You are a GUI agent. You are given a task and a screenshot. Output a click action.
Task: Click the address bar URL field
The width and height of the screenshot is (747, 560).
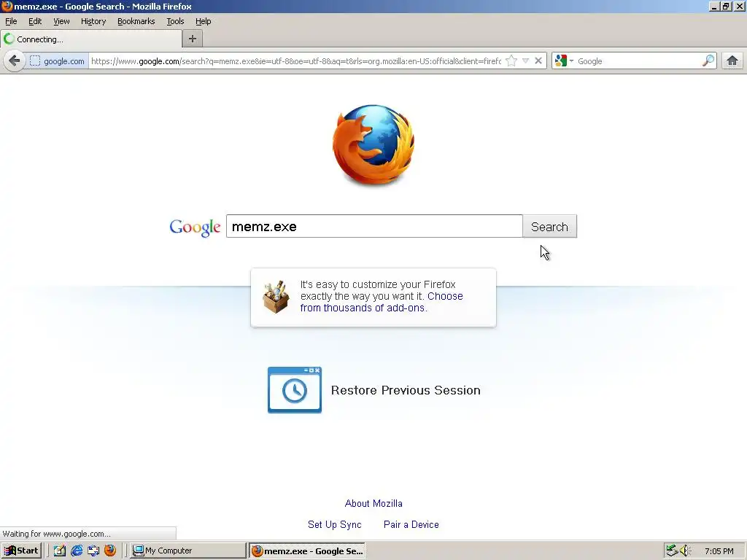click(296, 61)
